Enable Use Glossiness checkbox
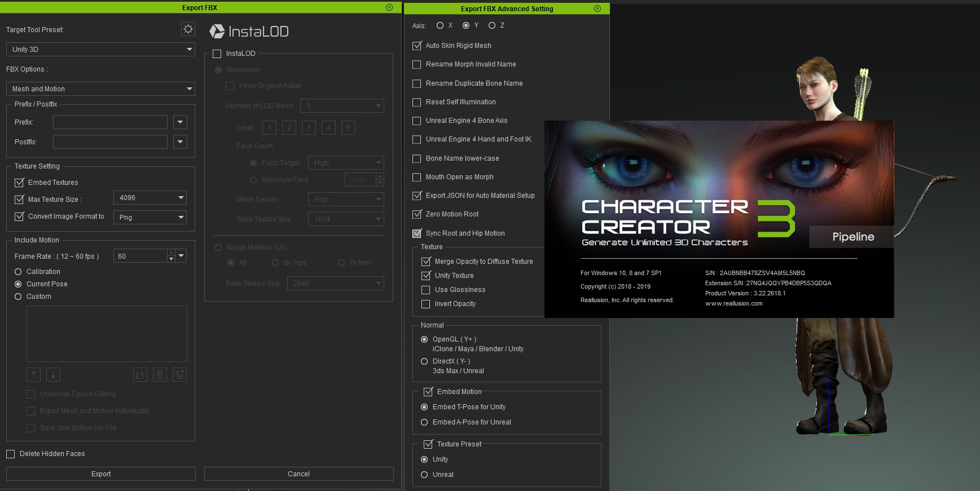The width and height of the screenshot is (980, 491). (x=426, y=290)
